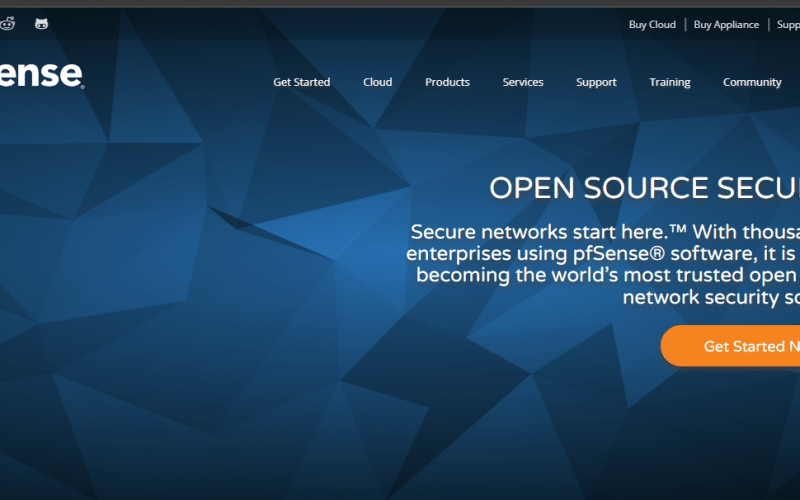
Task: Open the Cloud navigation menu
Action: point(377,82)
